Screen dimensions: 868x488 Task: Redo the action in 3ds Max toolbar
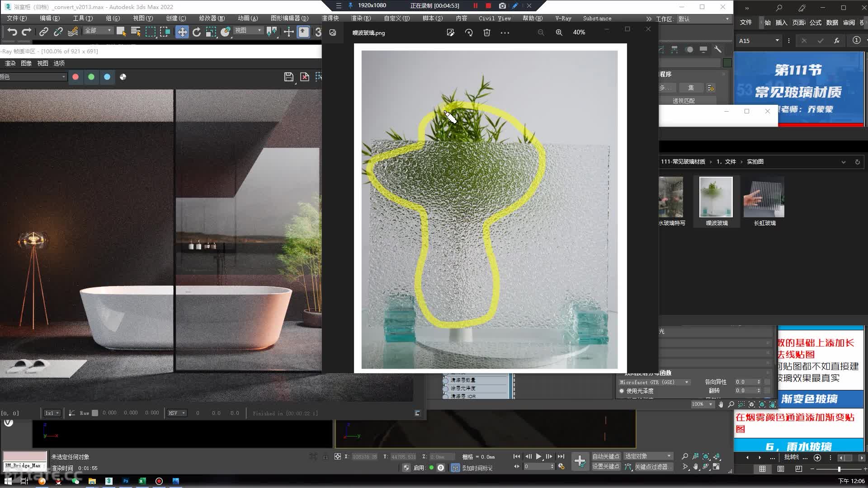click(27, 32)
